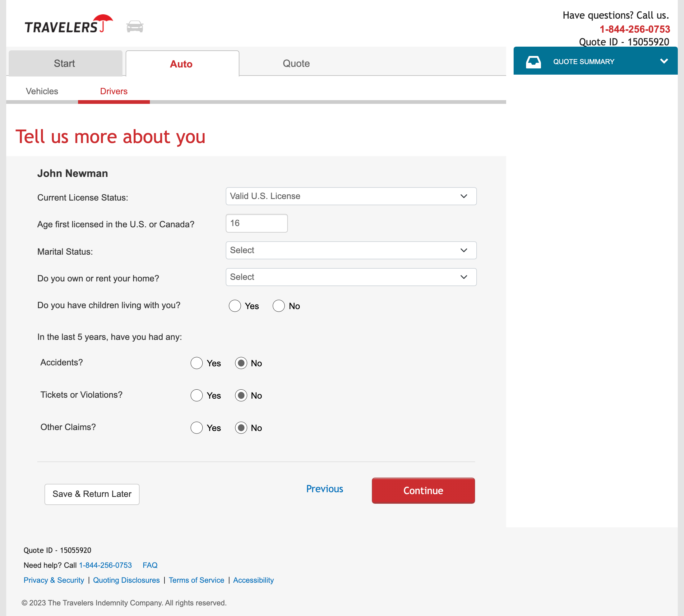The image size is (684, 616).
Task: Select Yes for Accidents question
Action: tap(196, 363)
